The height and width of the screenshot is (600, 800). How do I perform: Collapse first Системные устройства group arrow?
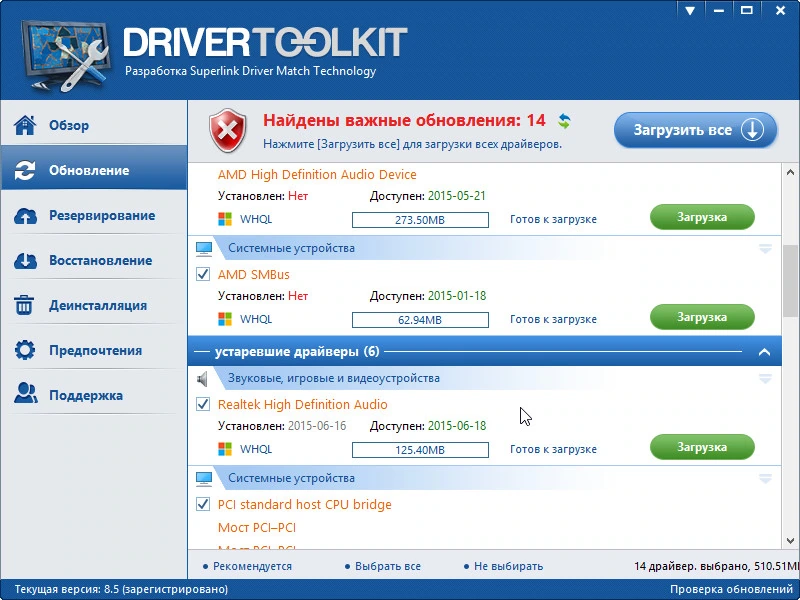[x=765, y=248]
